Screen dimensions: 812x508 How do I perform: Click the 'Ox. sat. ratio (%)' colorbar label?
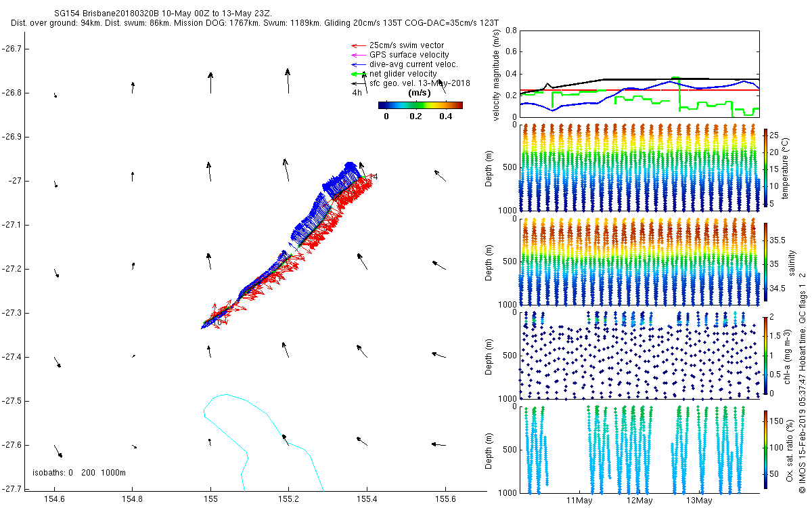pos(790,449)
